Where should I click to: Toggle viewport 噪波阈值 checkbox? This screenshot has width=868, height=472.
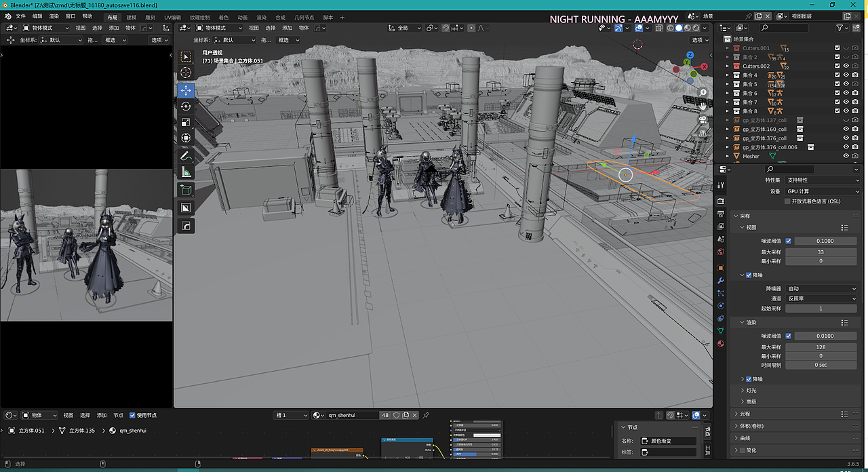(788, 241)
